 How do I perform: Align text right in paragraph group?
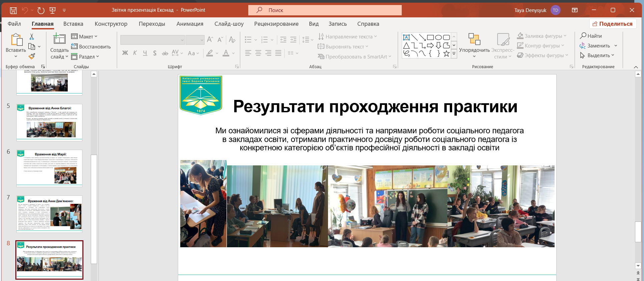[268, 53]
